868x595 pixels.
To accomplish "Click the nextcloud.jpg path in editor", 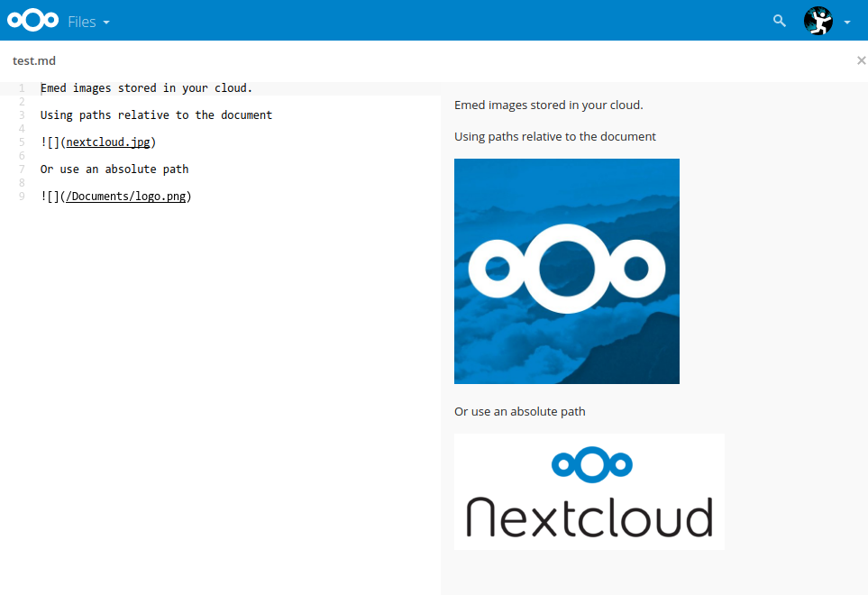I will point(108,142).
